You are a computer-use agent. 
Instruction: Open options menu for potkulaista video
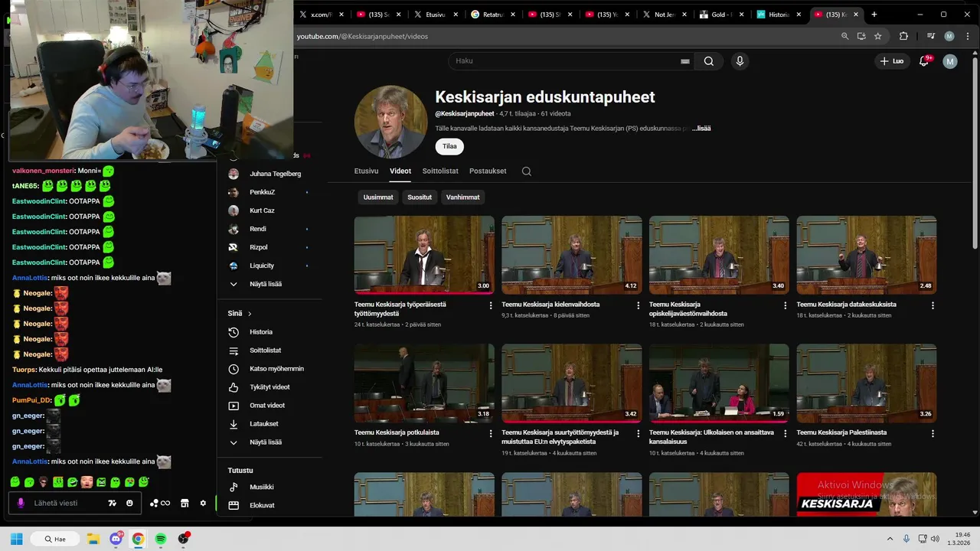click(491, 434)
